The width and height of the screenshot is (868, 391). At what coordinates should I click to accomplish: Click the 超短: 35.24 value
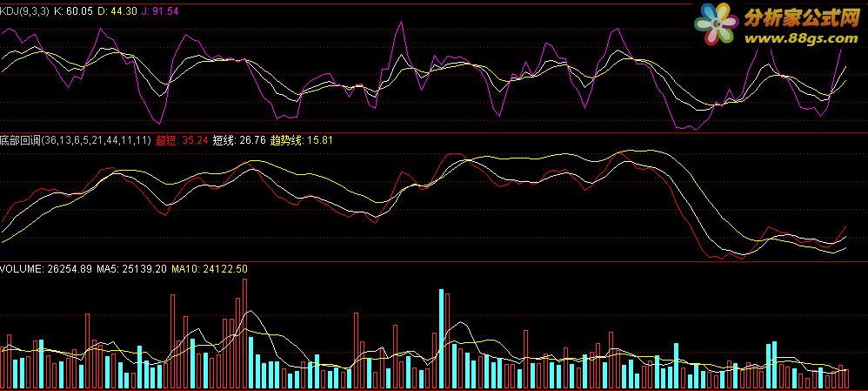pos(182,140)
